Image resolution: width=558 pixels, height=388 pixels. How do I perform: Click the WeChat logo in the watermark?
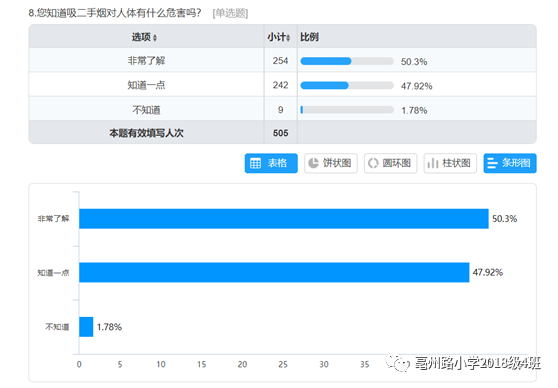tap(399, 363)
